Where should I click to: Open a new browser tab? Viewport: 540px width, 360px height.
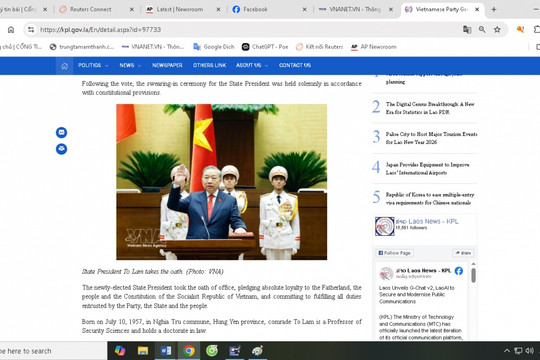click(494, 9)
